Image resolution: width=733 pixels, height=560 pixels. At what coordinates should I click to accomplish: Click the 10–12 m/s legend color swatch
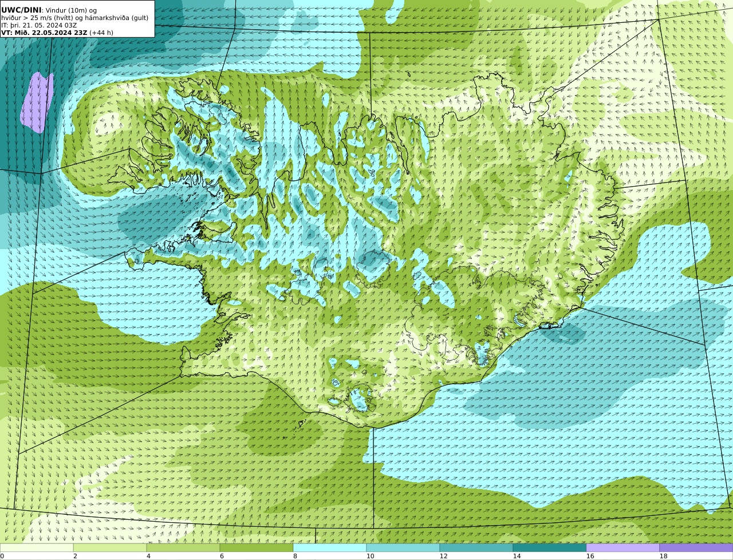403,547
